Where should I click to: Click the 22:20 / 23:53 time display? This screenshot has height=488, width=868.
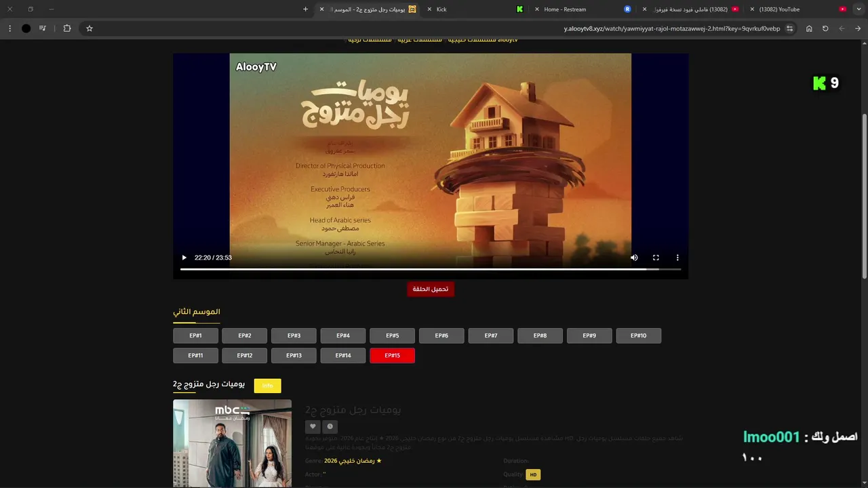[213, 258]
